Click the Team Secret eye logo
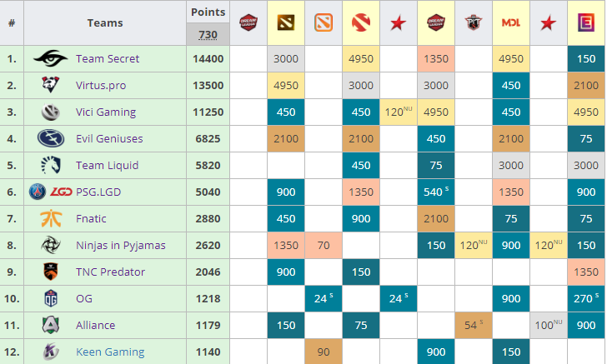Screen dimensions: 607x364 click(51, 58)
